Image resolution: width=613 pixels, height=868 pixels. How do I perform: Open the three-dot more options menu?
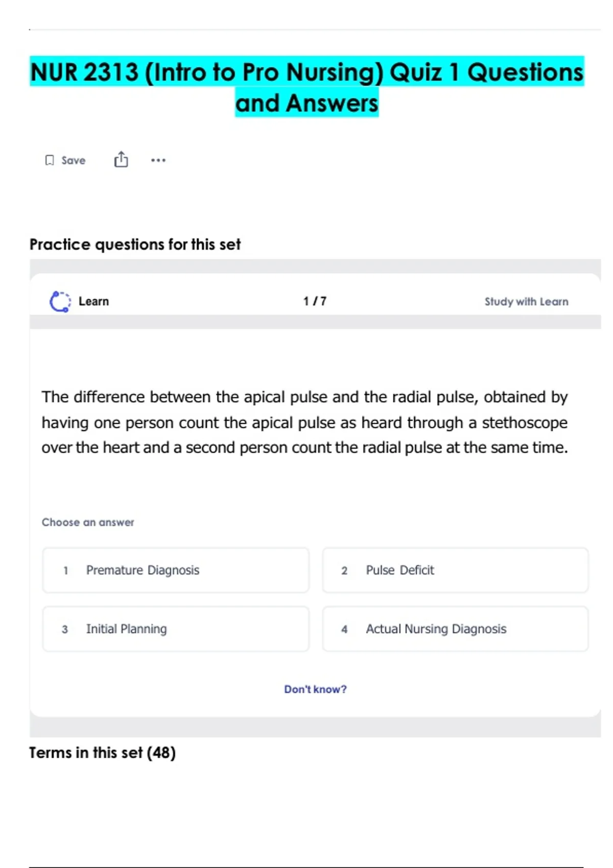[158, 160]
